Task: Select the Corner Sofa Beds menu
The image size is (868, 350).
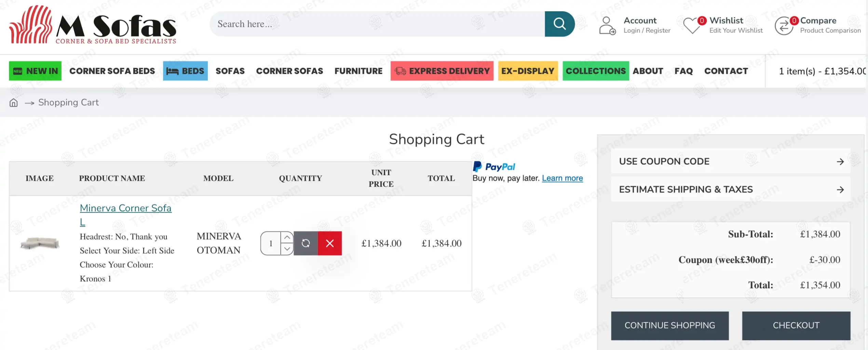Action: [112, 71]
